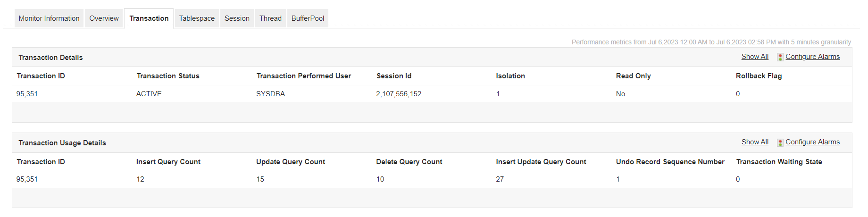Open Configure Alarms for Transaction Usage Details

click(x=812, y=142)
